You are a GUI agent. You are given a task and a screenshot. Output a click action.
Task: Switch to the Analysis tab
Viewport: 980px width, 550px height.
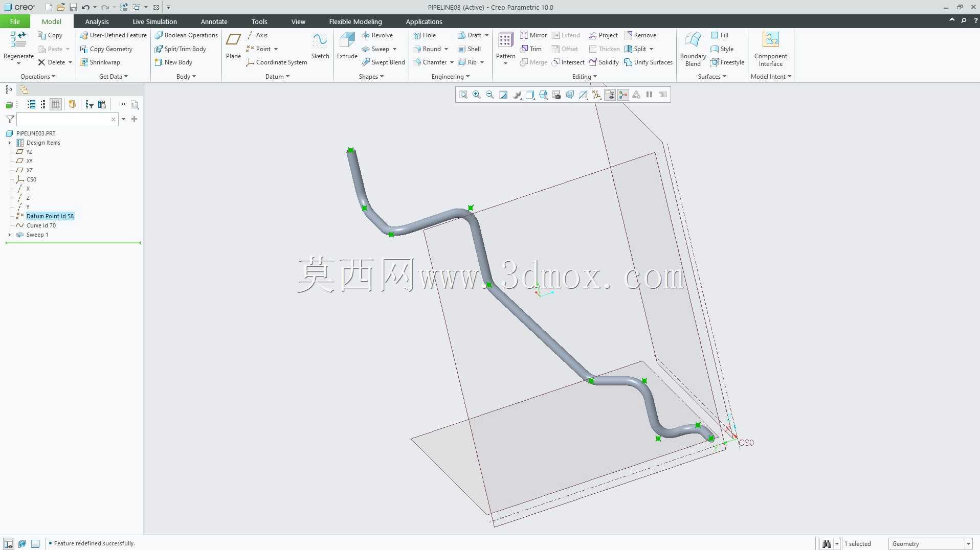coord(97,21)
